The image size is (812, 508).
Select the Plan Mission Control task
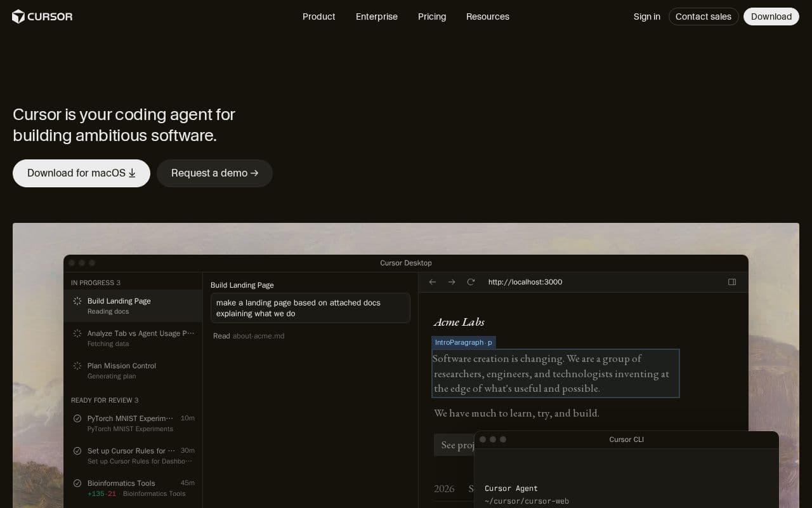click(x=133, y=371)
